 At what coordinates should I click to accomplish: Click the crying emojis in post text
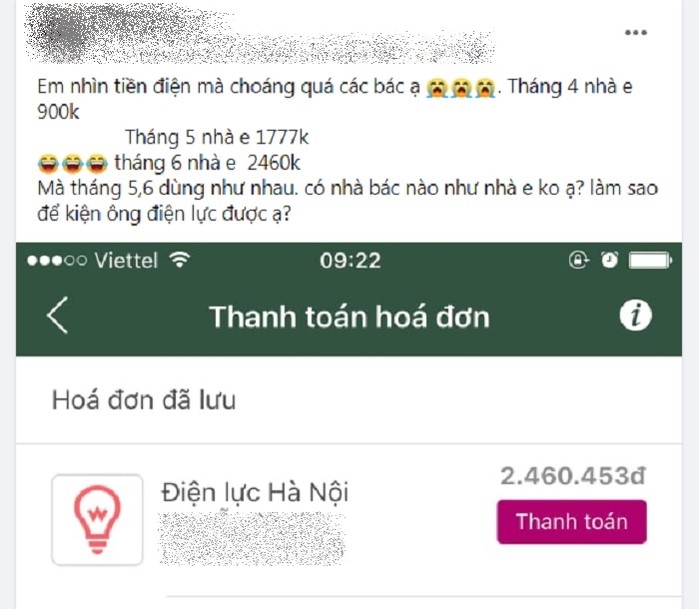pyautogui.click(x=461, y=87)
